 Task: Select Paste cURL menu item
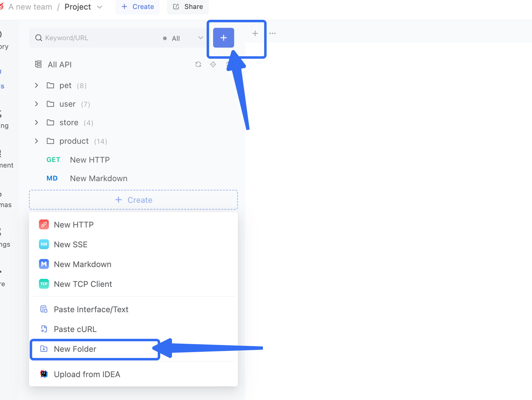(133, 329)
